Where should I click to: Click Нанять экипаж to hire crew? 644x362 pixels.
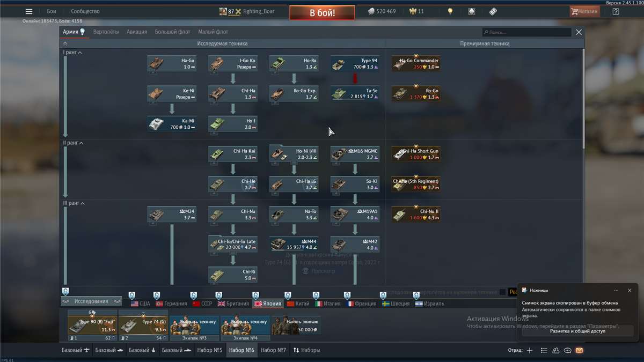coord(296,325)
